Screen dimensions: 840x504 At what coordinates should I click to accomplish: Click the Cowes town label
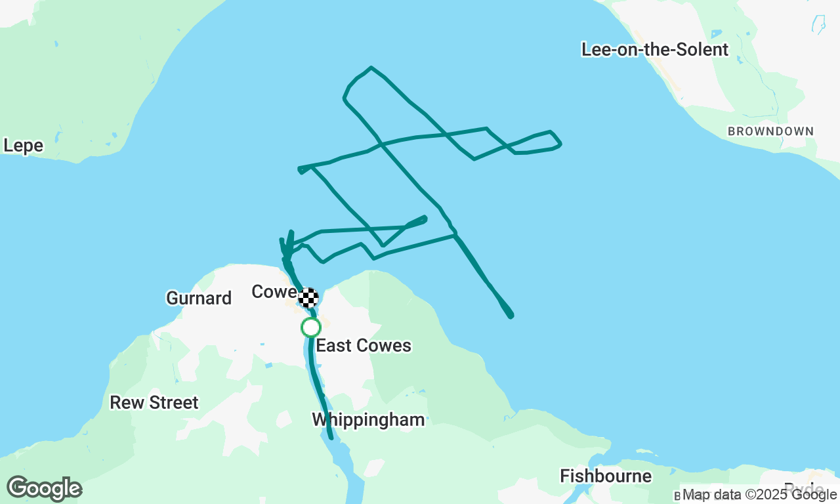click(275, 291)
